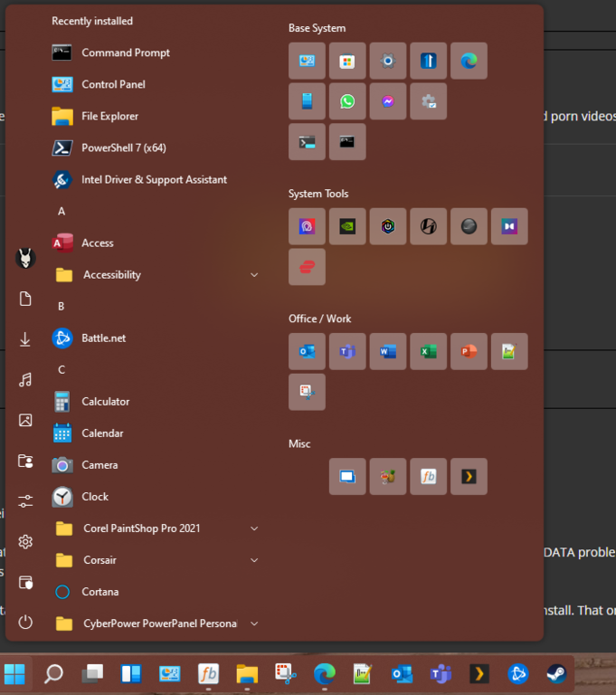Launch Access from the app list
This screenshot has width=616, height=695.
(x=155, y=243)
